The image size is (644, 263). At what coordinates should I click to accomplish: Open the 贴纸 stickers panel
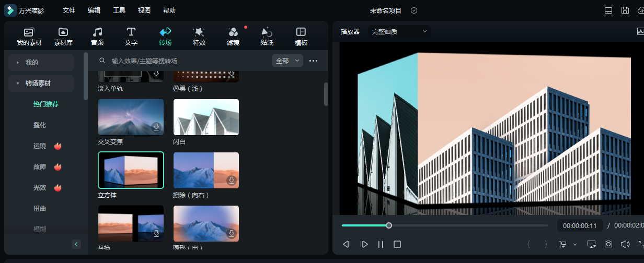pyautogui.click(x=267, y=37)
